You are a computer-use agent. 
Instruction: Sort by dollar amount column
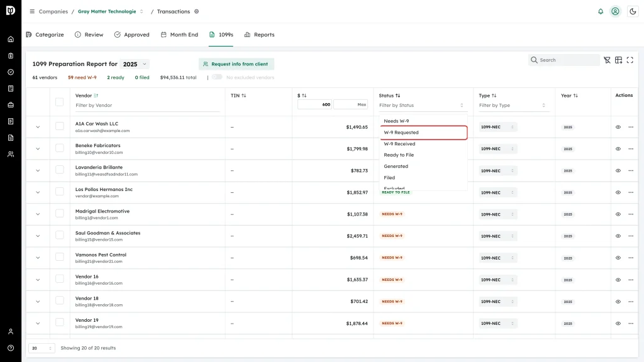(x=304, y=96)
